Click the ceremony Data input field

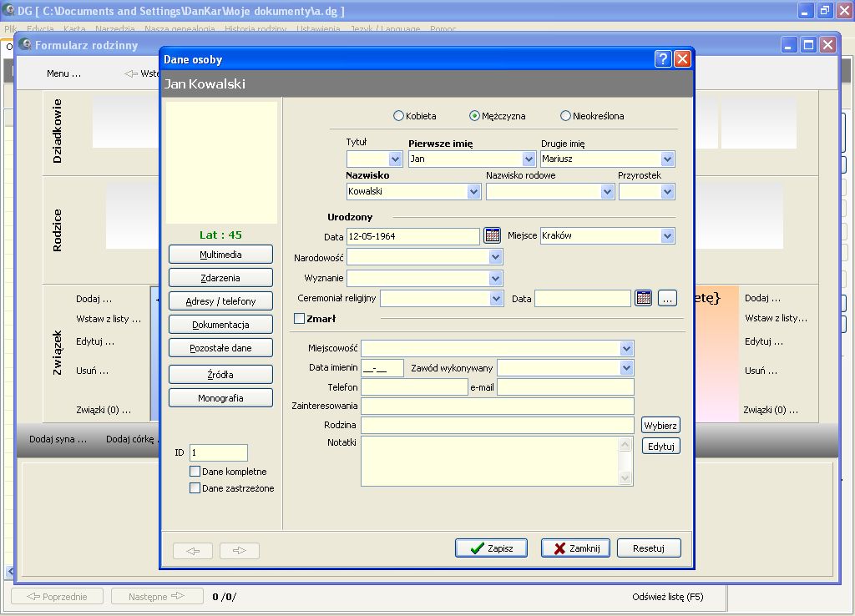582,298
